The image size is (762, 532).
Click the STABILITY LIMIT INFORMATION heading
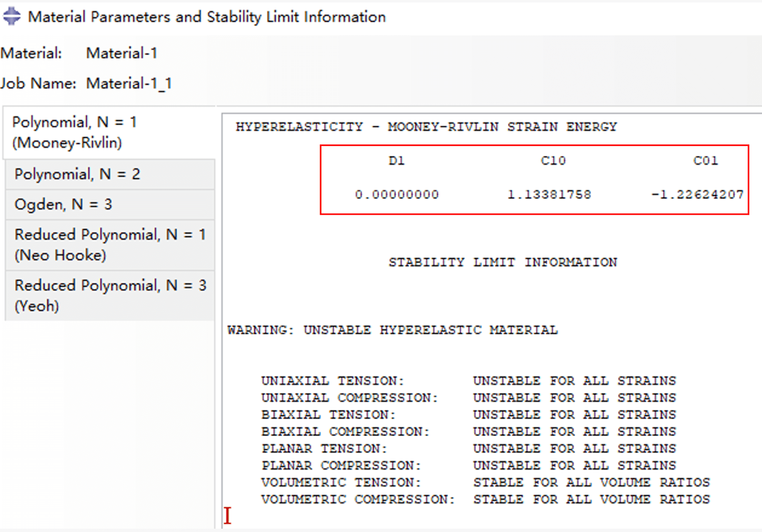coord(502,262)
